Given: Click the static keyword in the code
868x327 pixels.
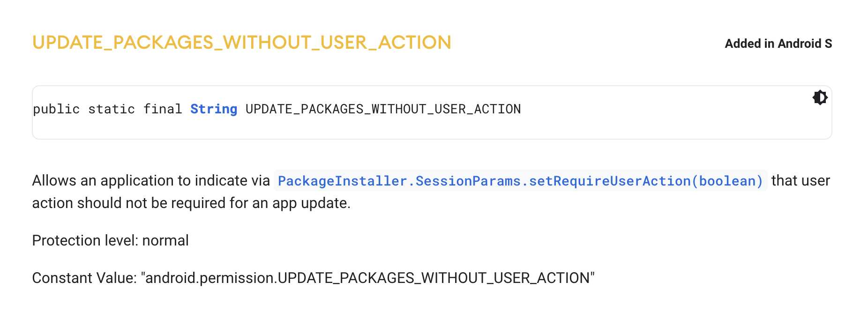Looking at the screenshot, I should click(112, 109).
